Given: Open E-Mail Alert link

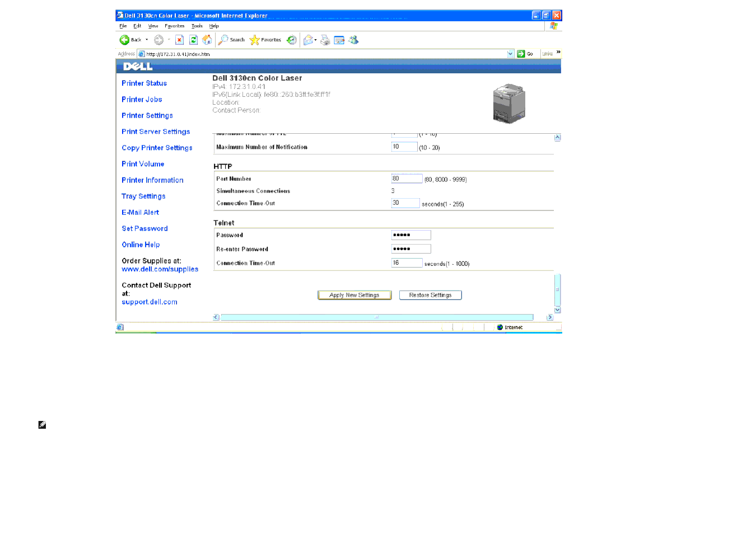Looking at the screenshot, I should 140,212.
